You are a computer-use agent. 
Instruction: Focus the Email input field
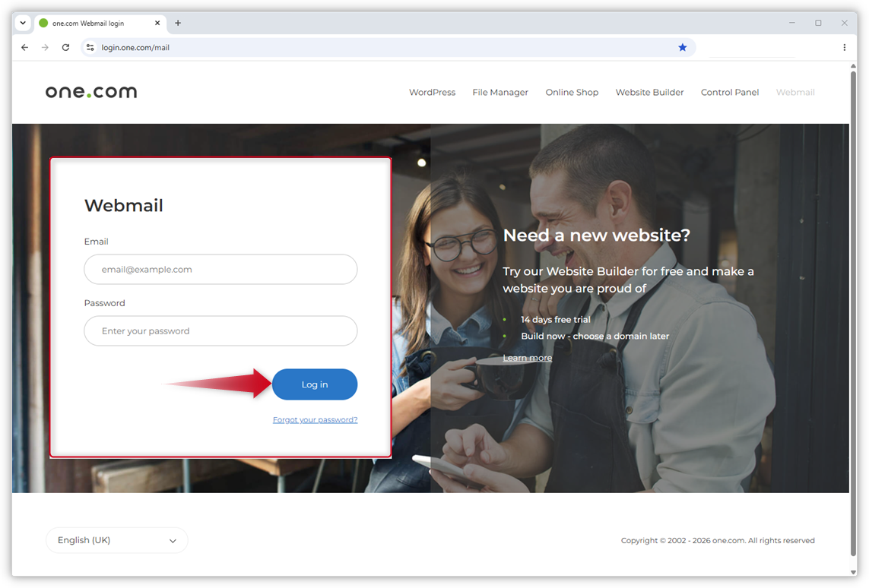[220, 270]
